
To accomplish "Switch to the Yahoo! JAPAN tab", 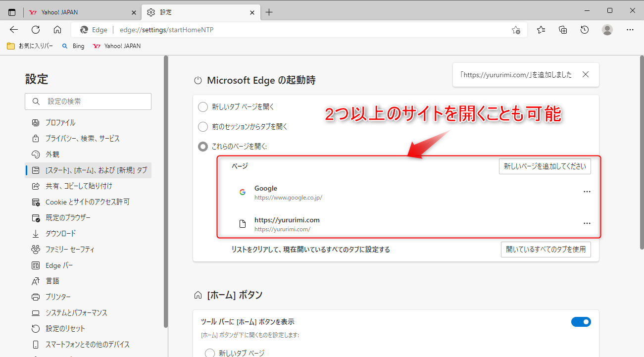I will (x=82, y=12).
